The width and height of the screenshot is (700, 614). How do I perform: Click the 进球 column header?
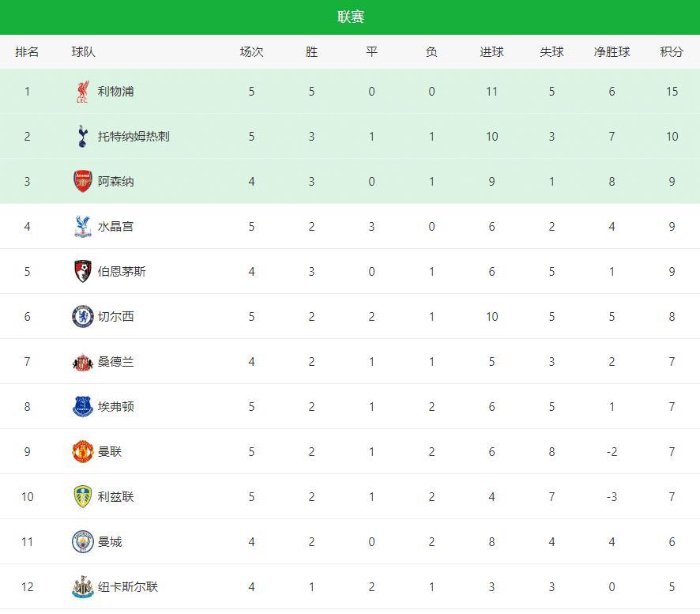[491, 52]
